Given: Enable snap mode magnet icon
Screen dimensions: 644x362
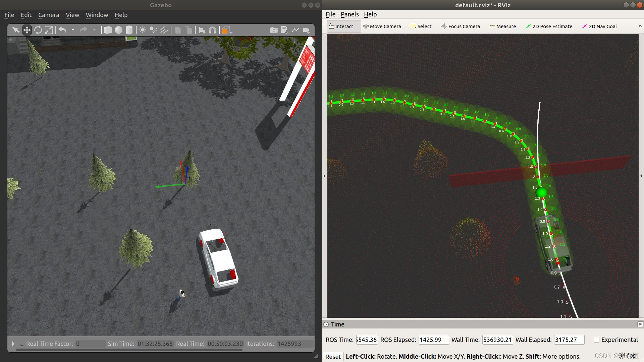Looking at the screenshot, I should (x=212, y=30).
